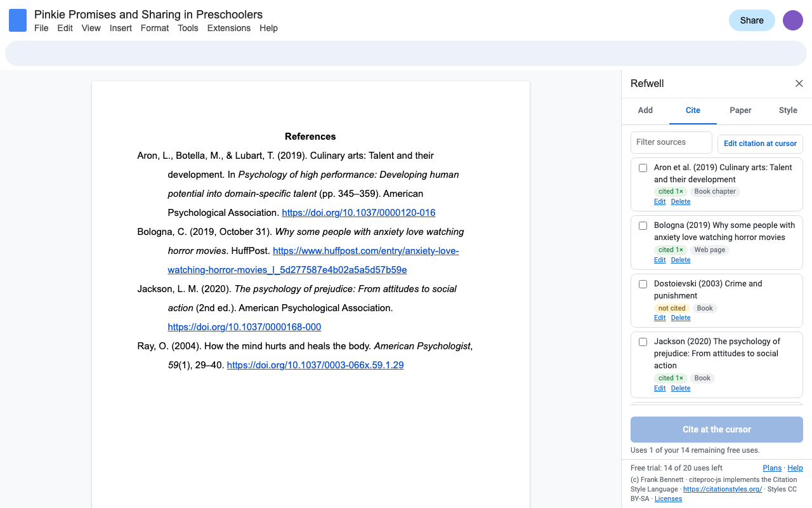This screenshot has height=508, width=812.
Task: Click the Cite at the cursor button
Action: pyautogui.click(x=717, y=429)
